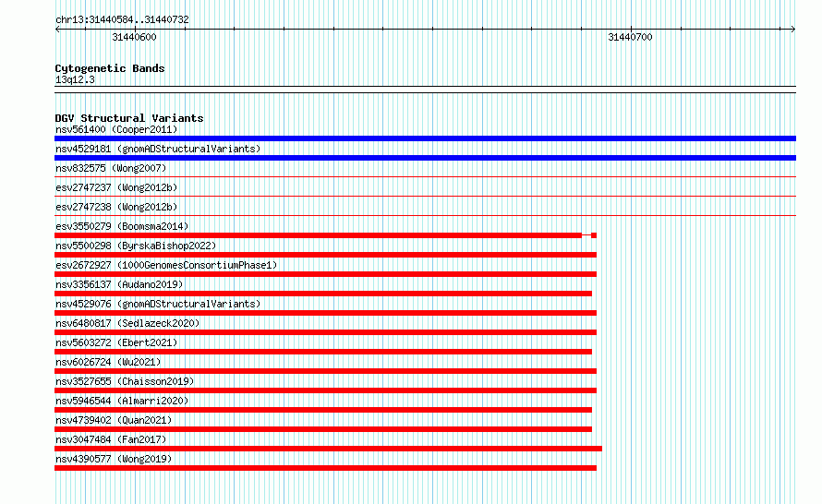Select the red bar under esv3550279
The image size is (822, 504).
pos(325,235)
